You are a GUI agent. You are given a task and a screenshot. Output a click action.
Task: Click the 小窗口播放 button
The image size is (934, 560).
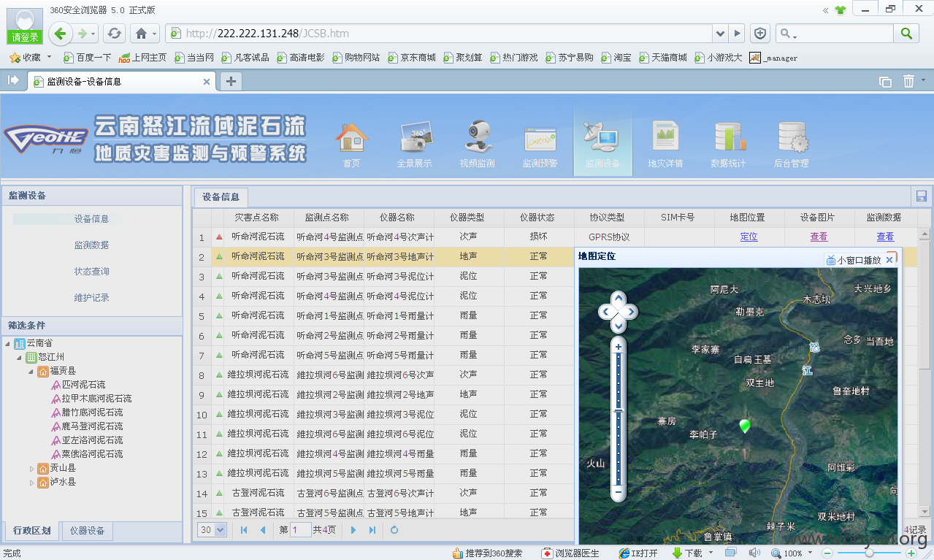pos(853,260)
